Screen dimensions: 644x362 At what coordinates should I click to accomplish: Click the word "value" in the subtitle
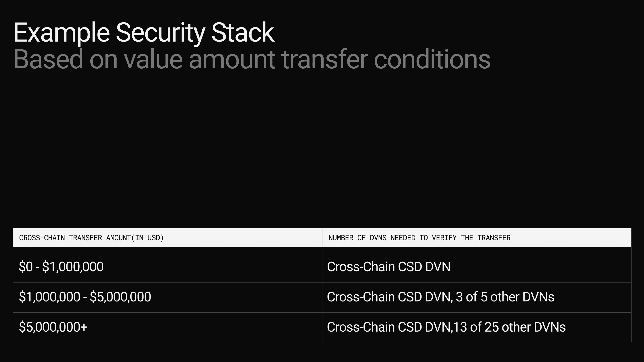(153, 59)
